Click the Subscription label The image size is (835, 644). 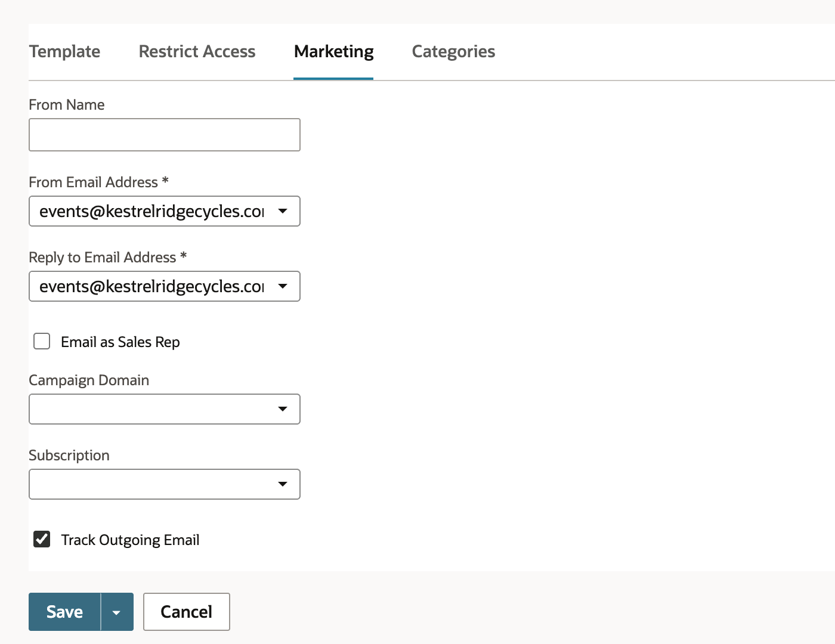click(69, 456)
